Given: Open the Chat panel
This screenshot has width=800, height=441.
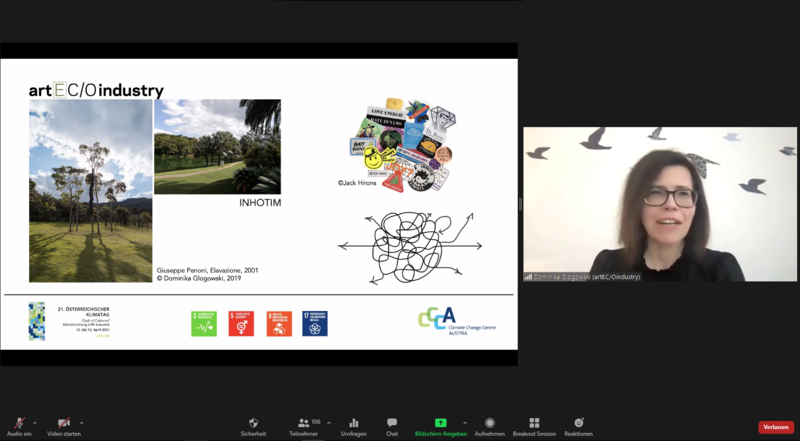Looking at the screenshot, I should (392, 426).
